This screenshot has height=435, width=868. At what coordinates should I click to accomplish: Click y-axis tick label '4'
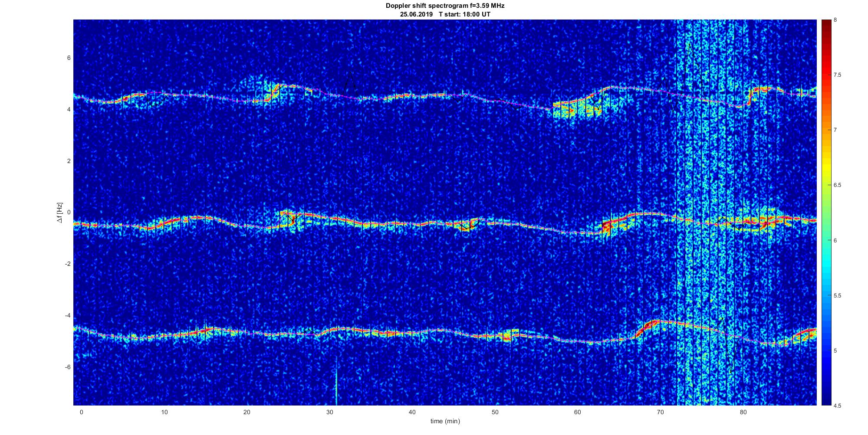click(x=69, y=109)
